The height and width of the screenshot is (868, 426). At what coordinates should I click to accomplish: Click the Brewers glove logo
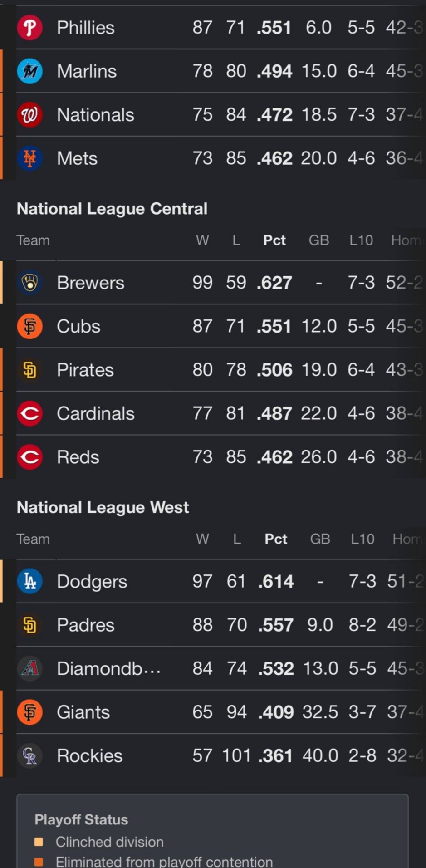click(x=30, y=283)
